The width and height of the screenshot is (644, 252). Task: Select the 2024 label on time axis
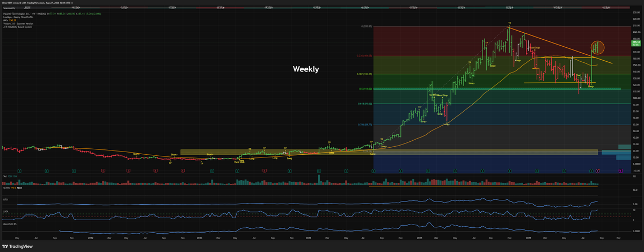click(310, 237)
